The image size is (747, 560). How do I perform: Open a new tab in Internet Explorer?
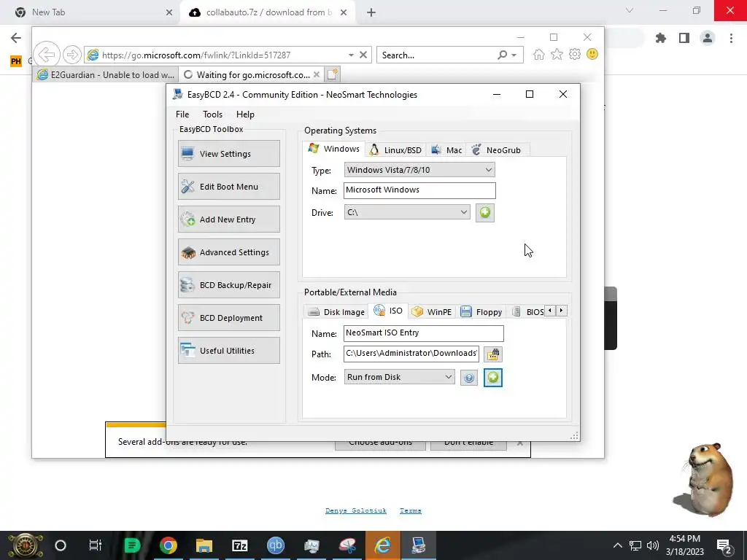pyautogui.click(x=332, y=74)
